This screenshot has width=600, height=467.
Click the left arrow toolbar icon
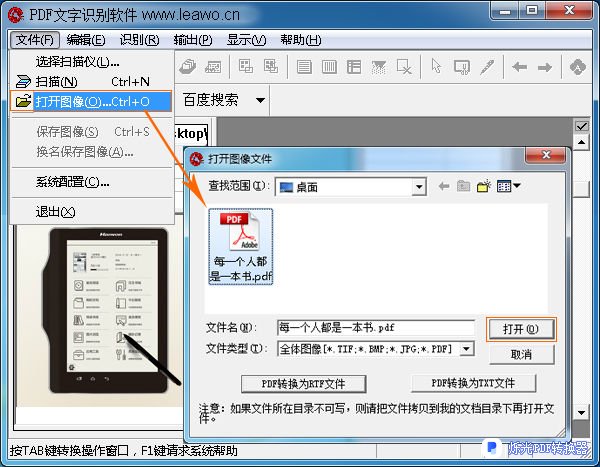pos(520,67)
